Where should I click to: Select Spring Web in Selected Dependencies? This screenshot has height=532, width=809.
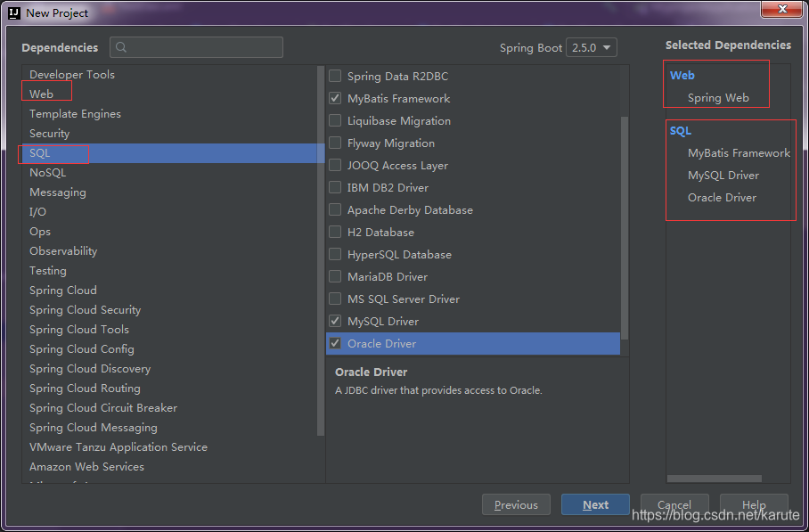(718, 97)
